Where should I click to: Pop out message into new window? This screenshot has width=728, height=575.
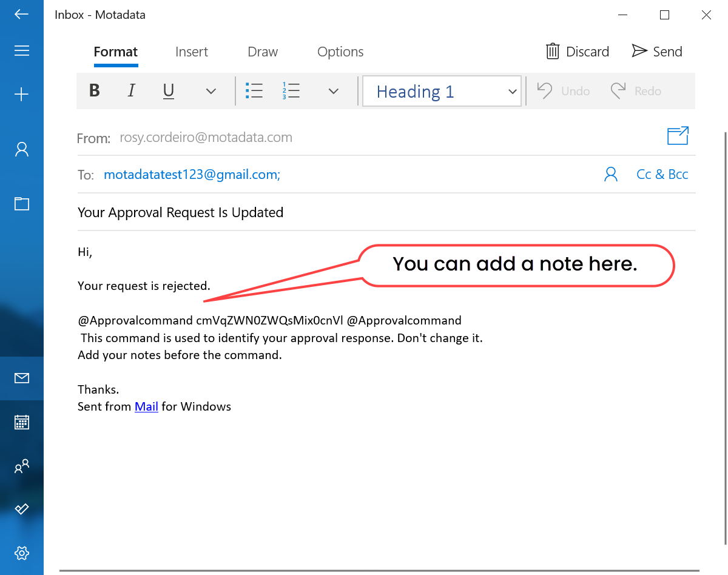(678, 135)
